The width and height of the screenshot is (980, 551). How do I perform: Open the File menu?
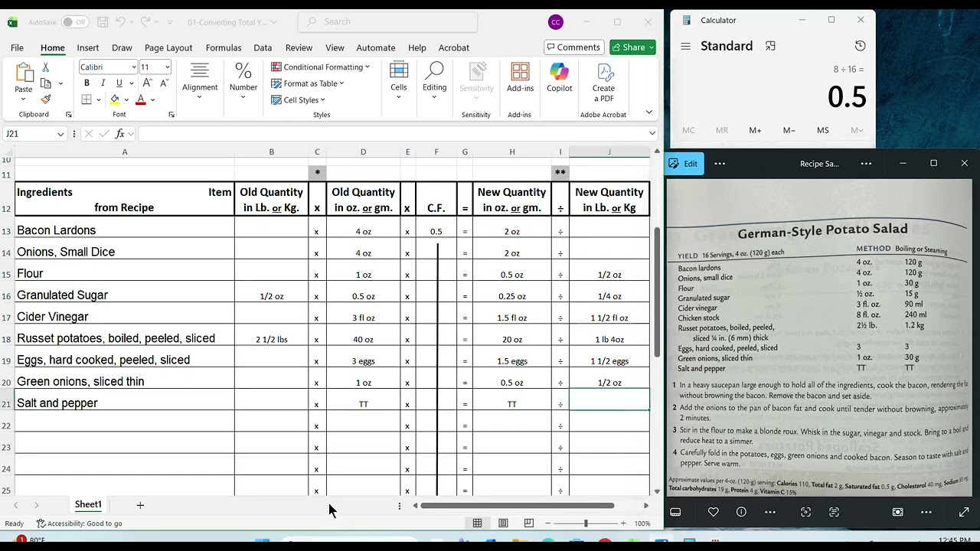17,47
